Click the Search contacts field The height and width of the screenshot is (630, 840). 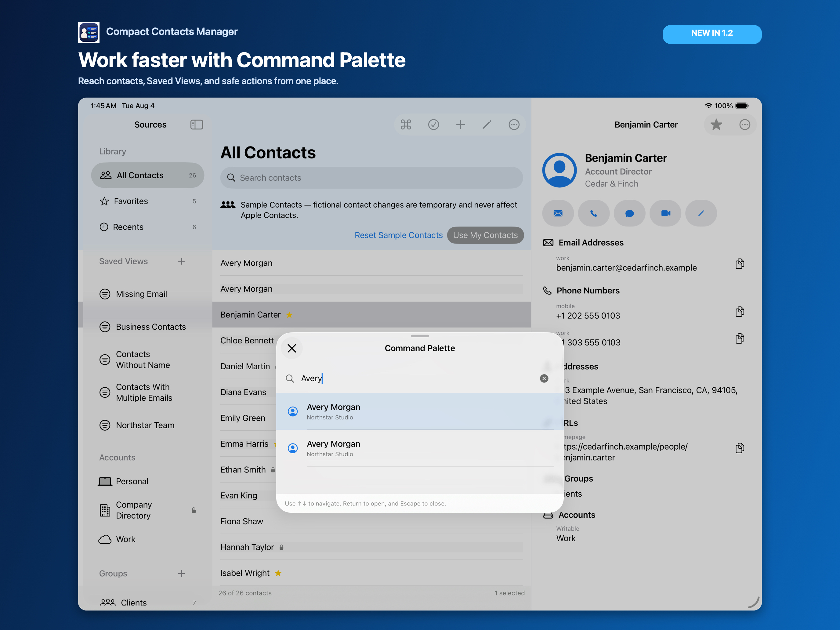(x=371, y=178)
